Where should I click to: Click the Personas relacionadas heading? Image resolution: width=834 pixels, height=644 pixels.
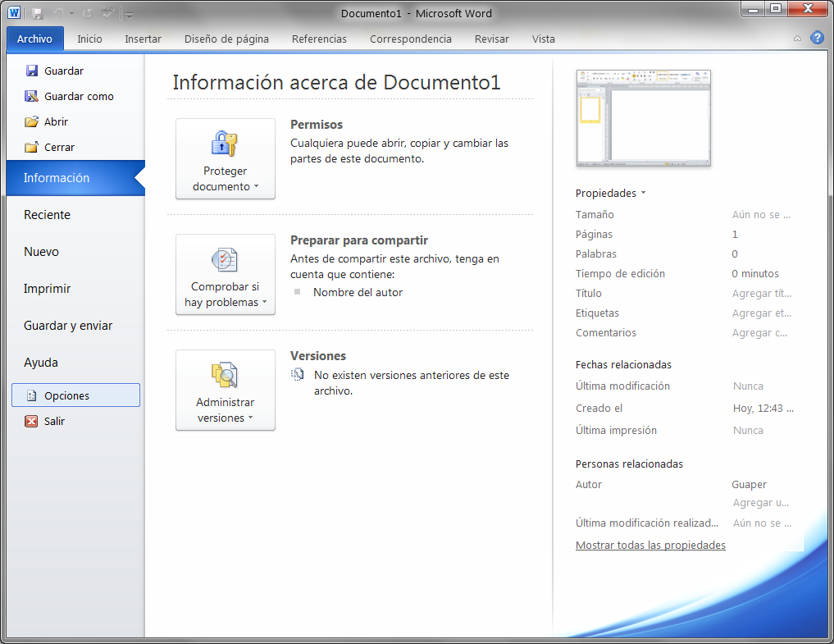click(x=629, y=464)
